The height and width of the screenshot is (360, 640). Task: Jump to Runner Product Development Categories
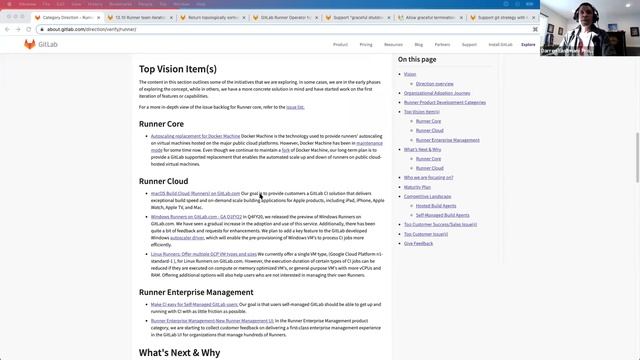click(x=444, y=102)
